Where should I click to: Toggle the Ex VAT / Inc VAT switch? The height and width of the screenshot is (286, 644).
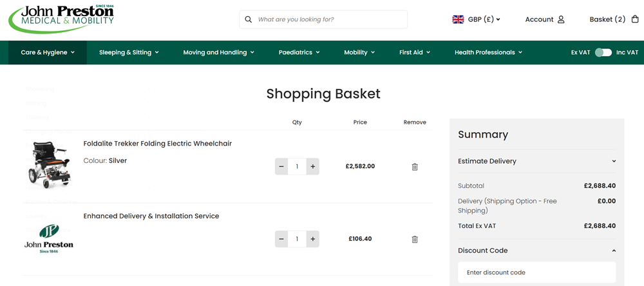click(x=603, y=53)
